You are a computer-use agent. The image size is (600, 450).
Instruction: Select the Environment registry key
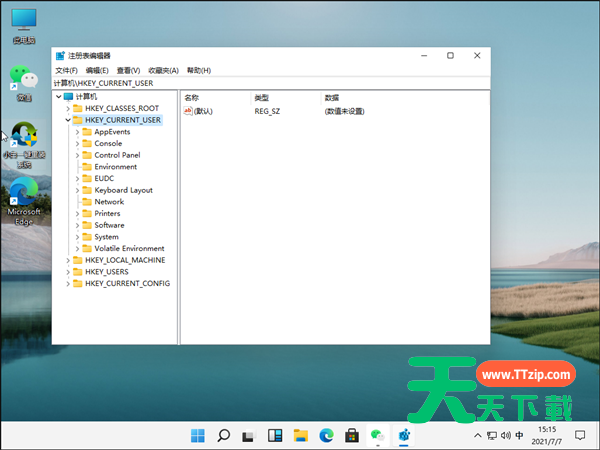115,167
